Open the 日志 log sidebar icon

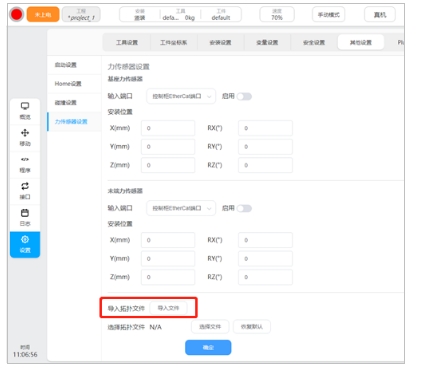[25, 218]
